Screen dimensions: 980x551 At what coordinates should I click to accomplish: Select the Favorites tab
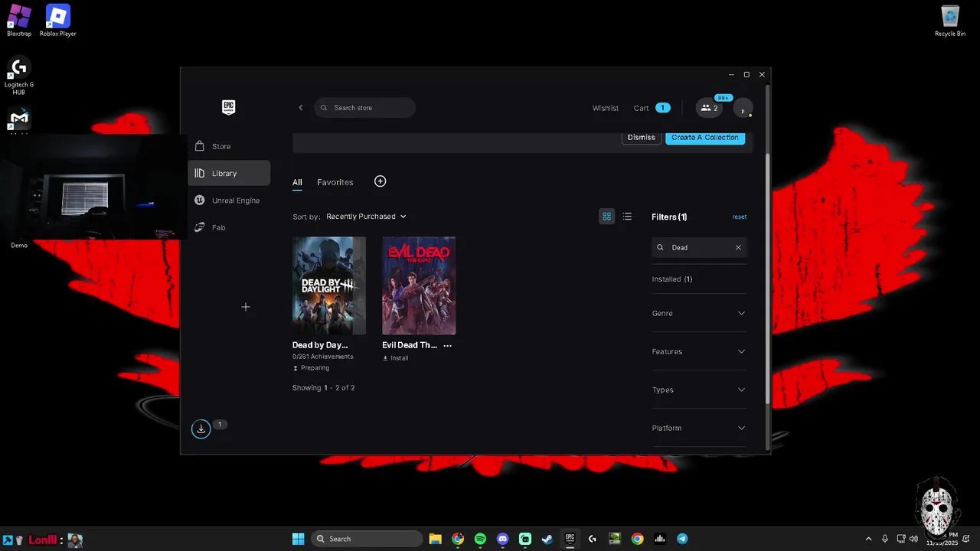(335, 182)
